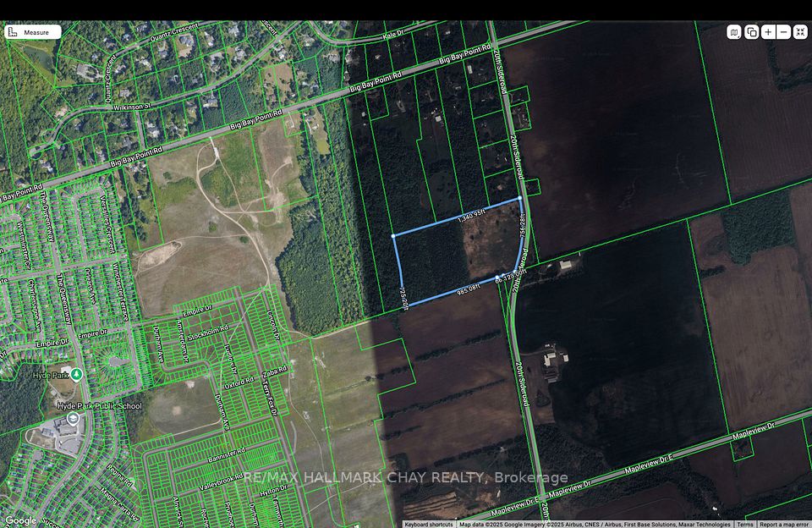Screen dimensions: 812x528
Task: Click the 1,340.95 ft measurement label
Action: [x=471, y=217]
